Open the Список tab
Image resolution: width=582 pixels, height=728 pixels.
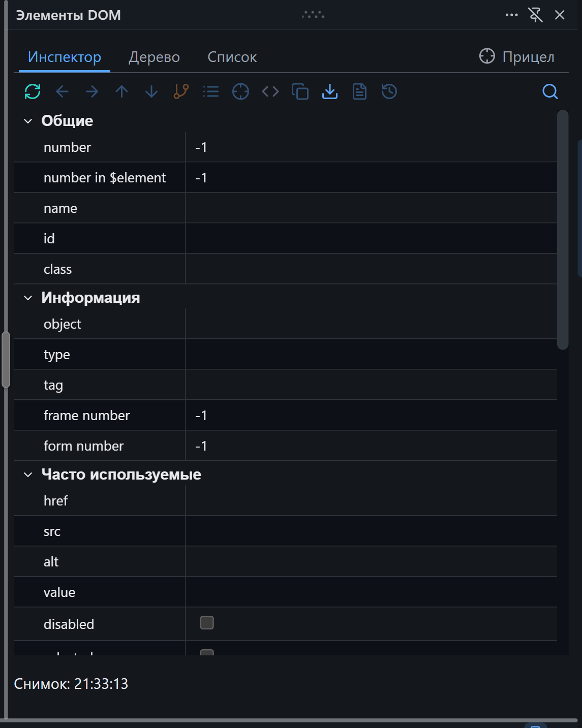[x=232, y=57]
